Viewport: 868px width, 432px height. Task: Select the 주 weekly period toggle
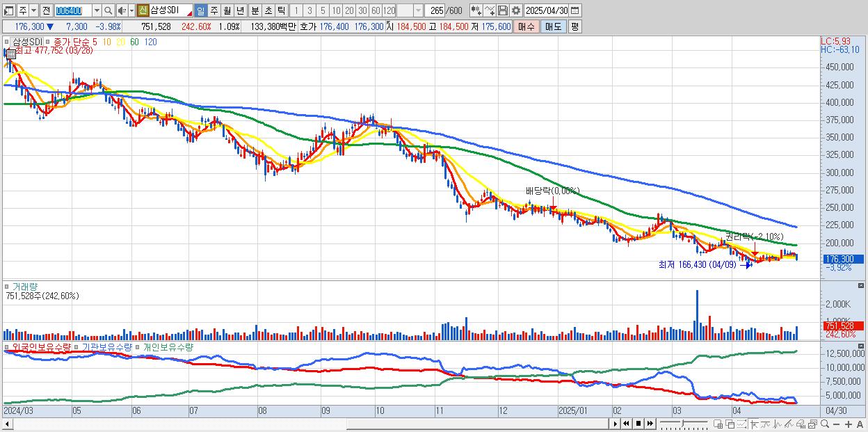214,10
